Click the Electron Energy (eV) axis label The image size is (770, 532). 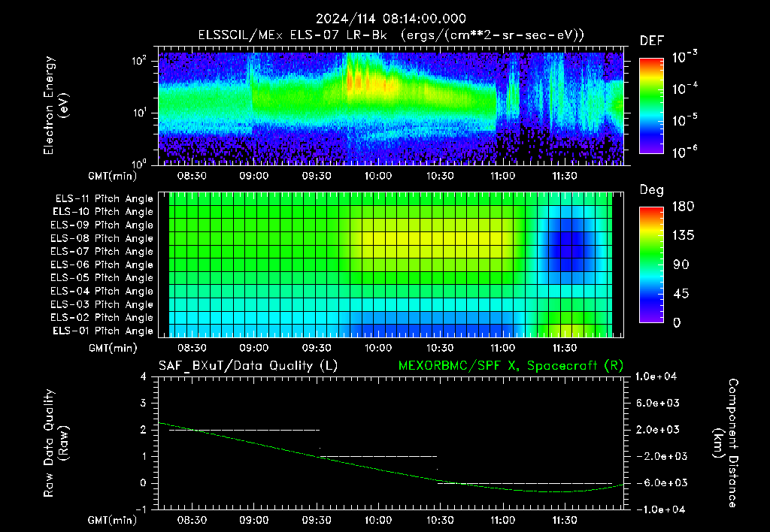point(56,105)
